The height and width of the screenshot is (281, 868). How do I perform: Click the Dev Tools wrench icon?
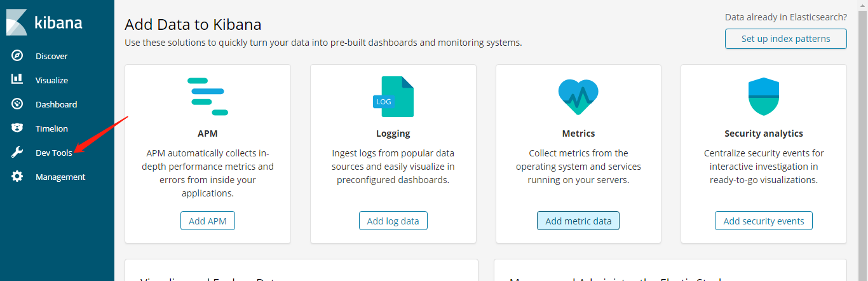click(18, 153)
